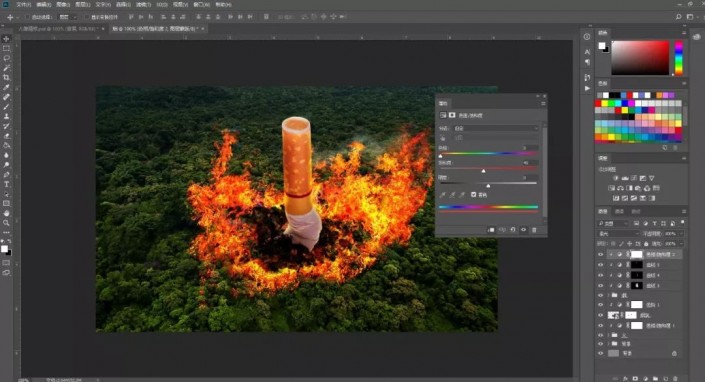Select the Magic Wand tool
705x382 pixels.
pos(6,68)
